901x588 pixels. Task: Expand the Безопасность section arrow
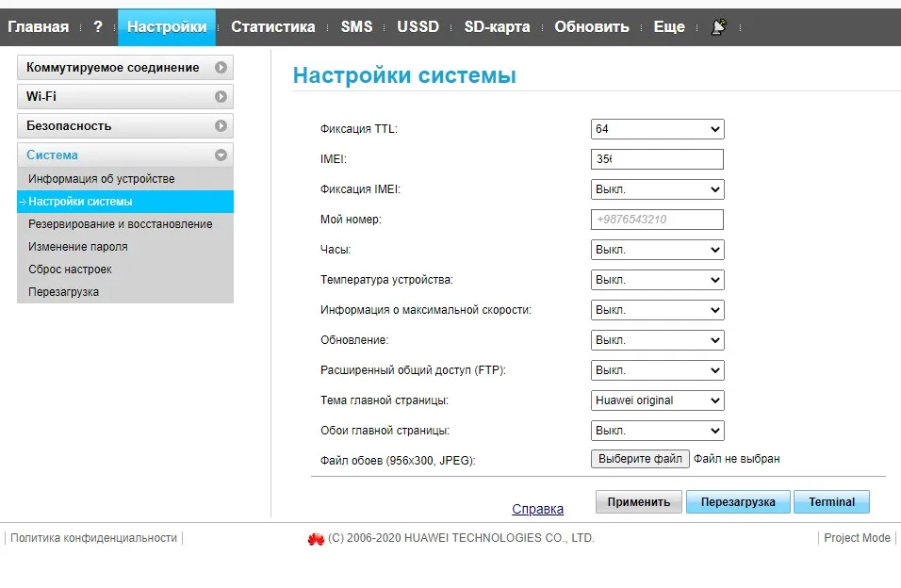pyautogui.click(x=221, y=126)
